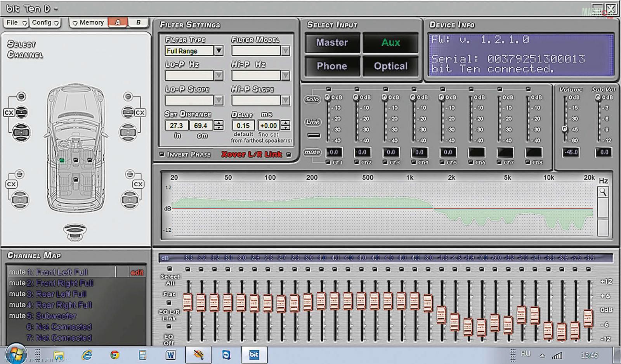Click the Delay fine set stepper arrows
The height and width of the screenshot is (364, 621).
click(286, 125)
